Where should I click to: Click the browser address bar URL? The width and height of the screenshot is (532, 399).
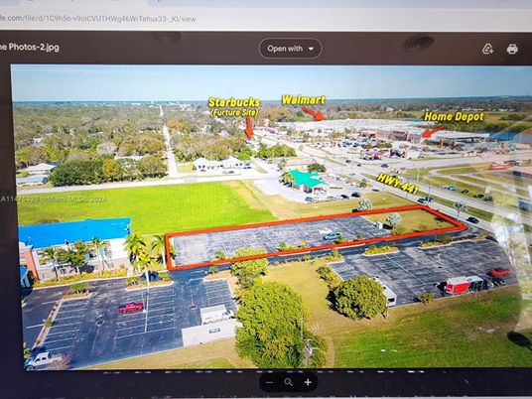98,18
